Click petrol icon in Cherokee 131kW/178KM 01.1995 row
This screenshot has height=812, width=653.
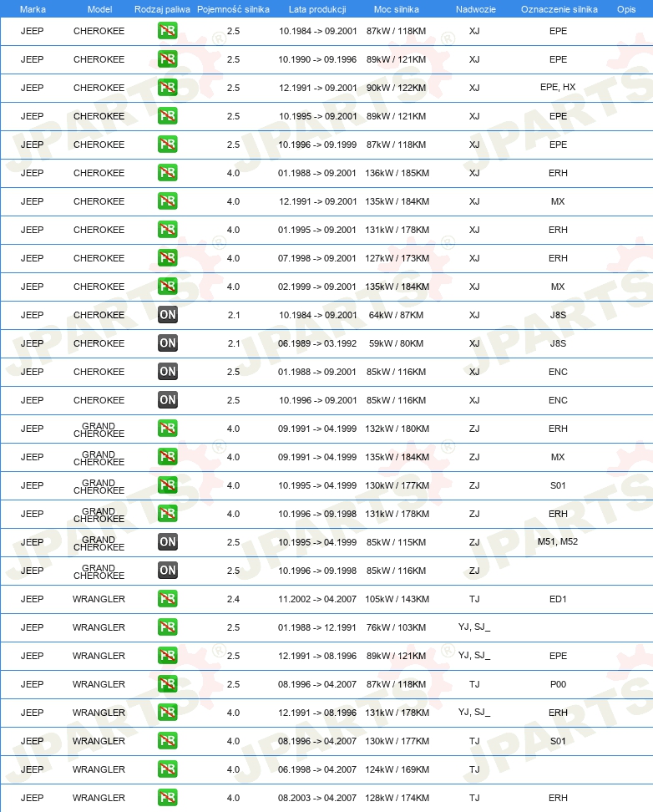pos(167,230)
